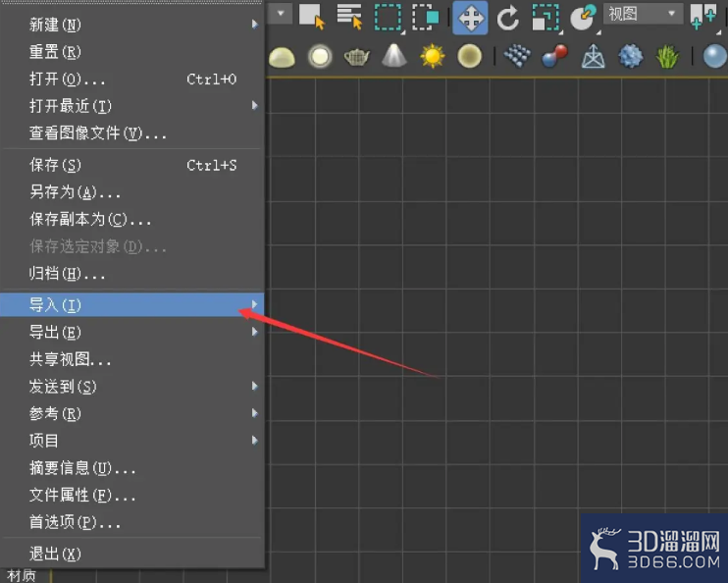728x583 pixels.
Task: Activate the Select and Rotate tool
Action: (x=507, y=18)
